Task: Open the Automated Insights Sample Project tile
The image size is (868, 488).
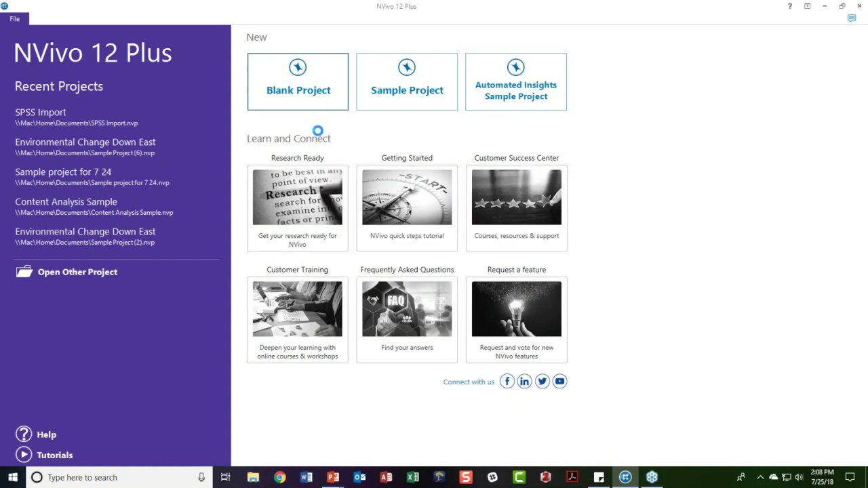Action: pyautogui.click(x=516, y=82)
